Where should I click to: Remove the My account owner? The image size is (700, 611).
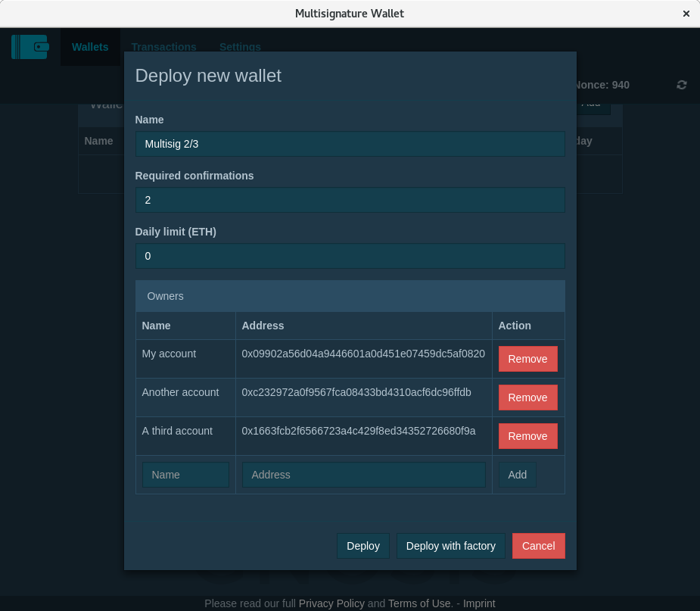(527, 359)
